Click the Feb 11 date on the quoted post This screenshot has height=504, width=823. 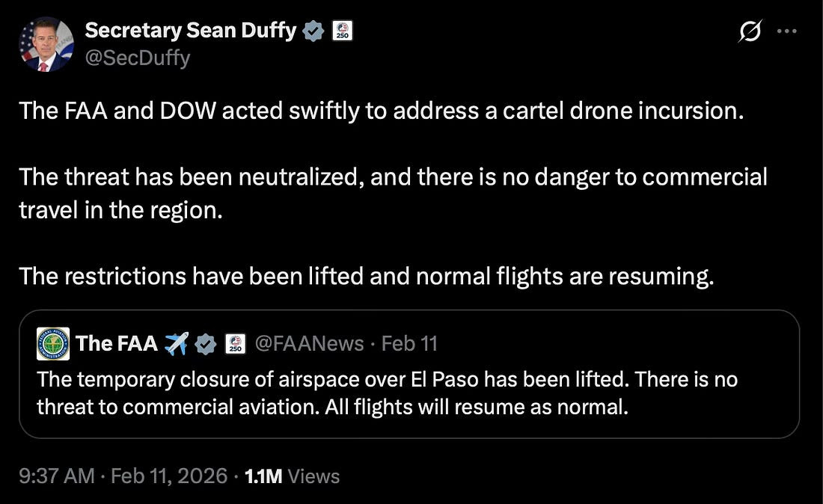point(409,344)
